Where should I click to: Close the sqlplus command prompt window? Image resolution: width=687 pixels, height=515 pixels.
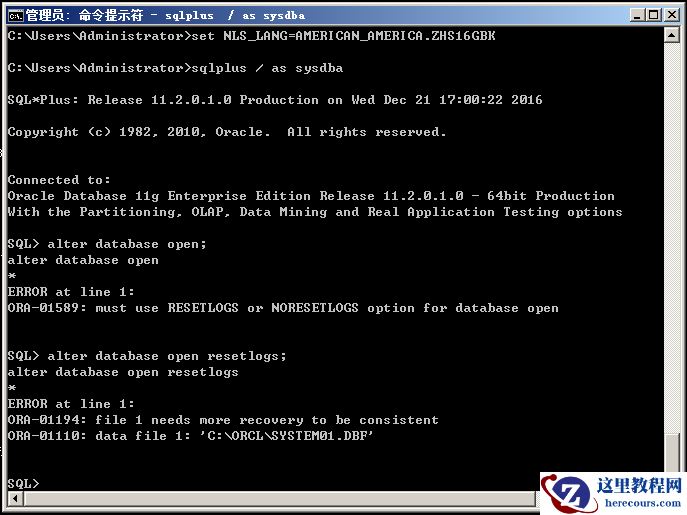coord(671,15)
